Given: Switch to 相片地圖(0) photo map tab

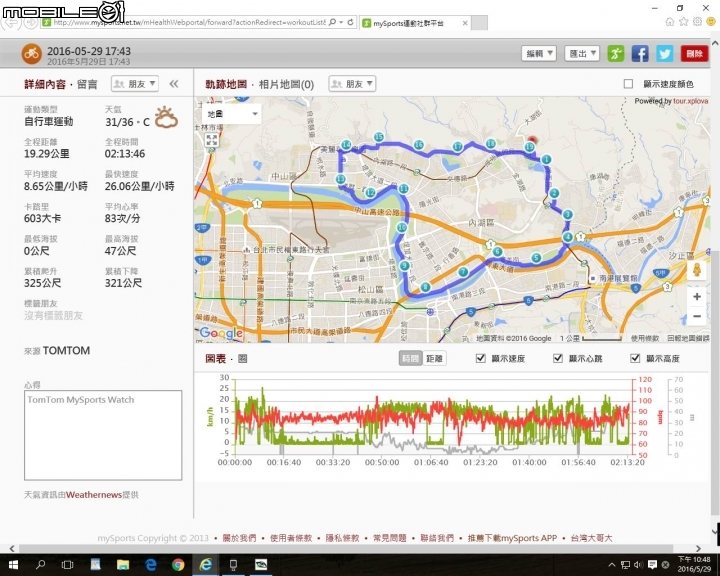Looking at the screenshot, I should pos(286,84).
